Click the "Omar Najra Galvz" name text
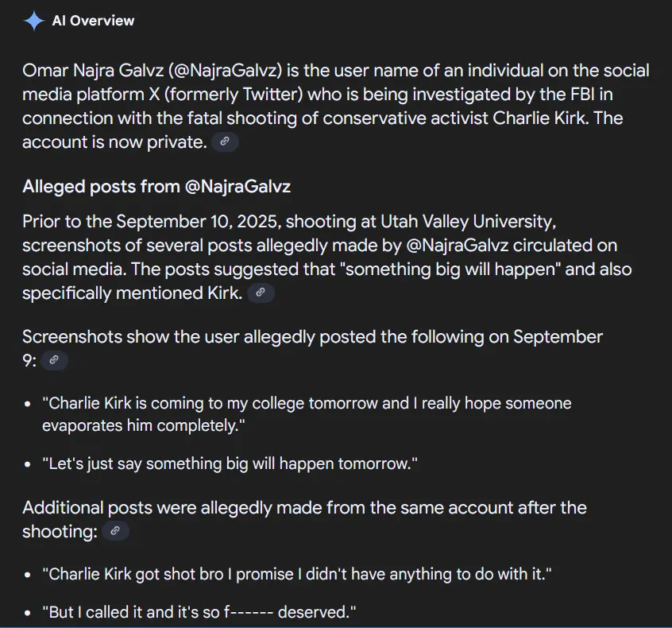The width and height of the screenshot is (672, 628). (91, 70)
